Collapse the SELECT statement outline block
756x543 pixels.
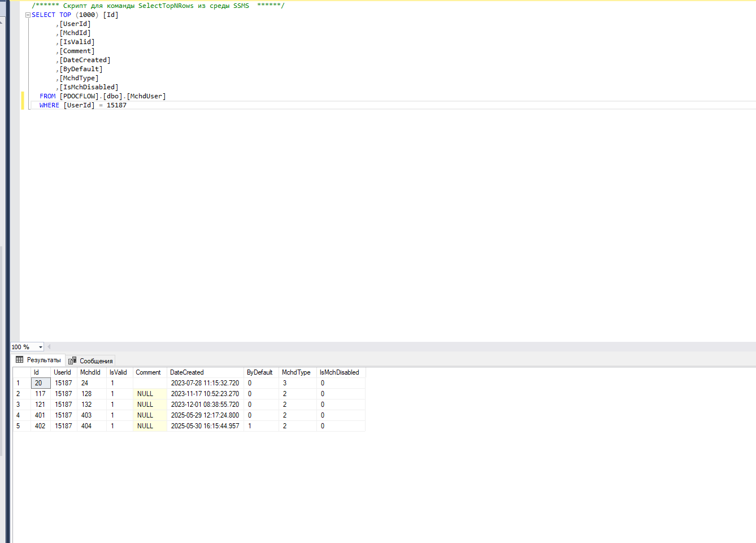click(28, 15)
